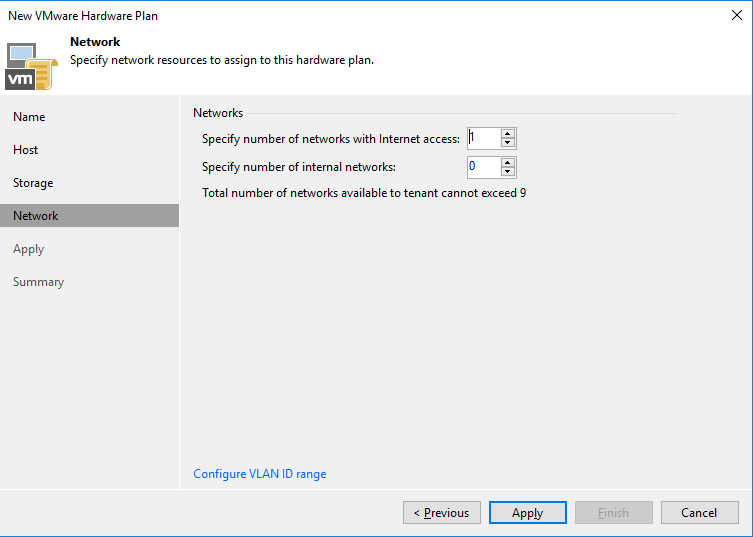Click 'Specify number of networks with Internet access' label

[x=331, y=139]
